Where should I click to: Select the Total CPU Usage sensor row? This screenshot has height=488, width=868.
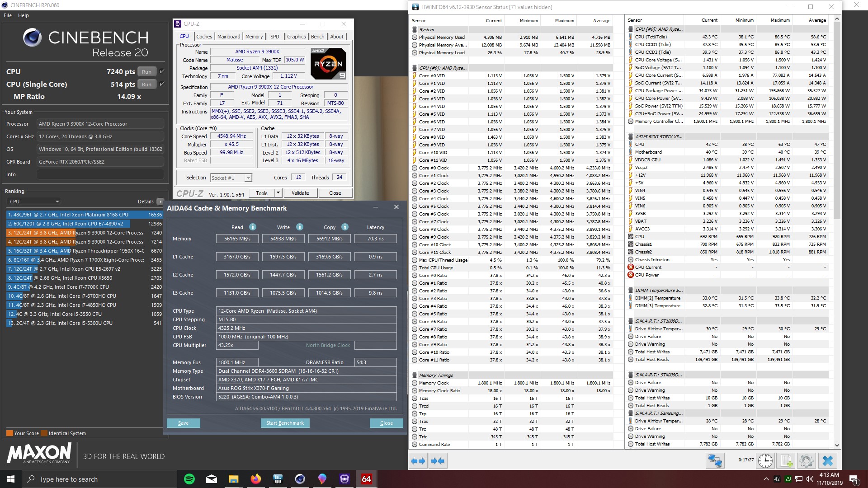[x=511, y=268]
